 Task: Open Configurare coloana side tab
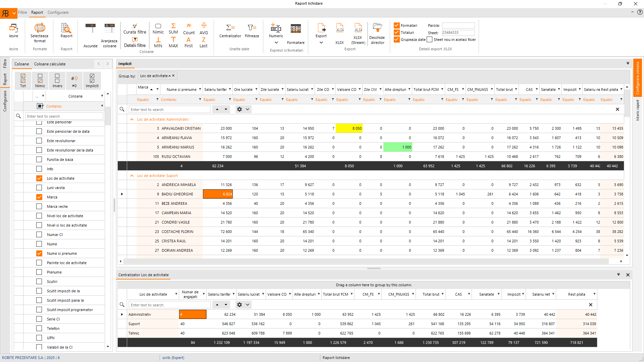[638, 78]
